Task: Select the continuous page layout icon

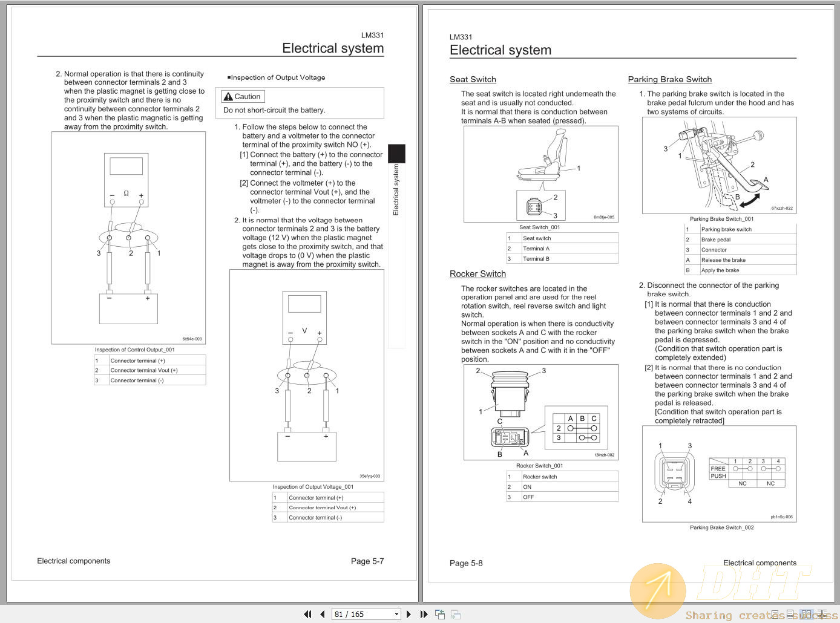Action: 790,615
